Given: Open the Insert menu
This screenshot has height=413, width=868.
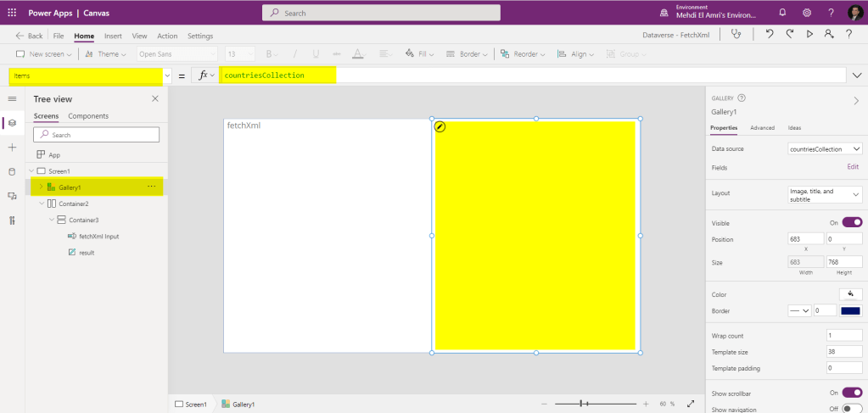Looking at the screenshot, I should (113, 36).
